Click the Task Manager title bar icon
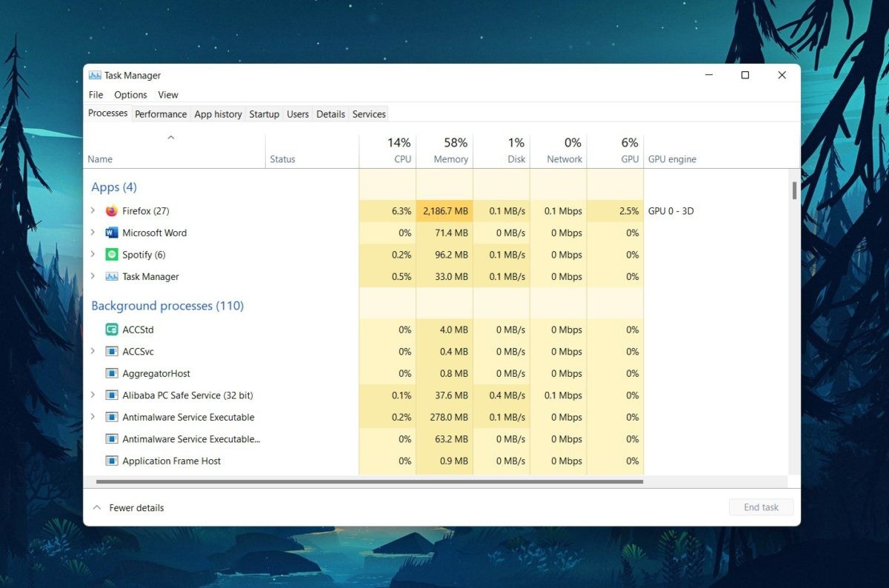889x588 pixels. click(x=95, y=76)
